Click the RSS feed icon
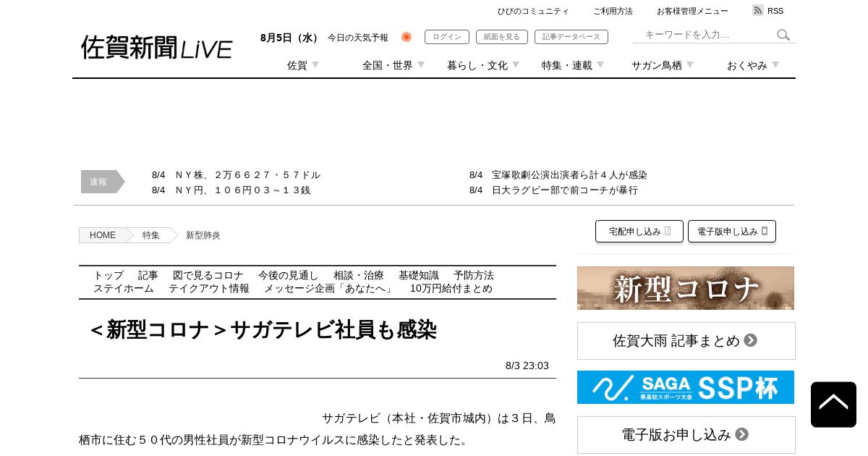This screenshot has width=868, height=456. (x=758, y=10)
